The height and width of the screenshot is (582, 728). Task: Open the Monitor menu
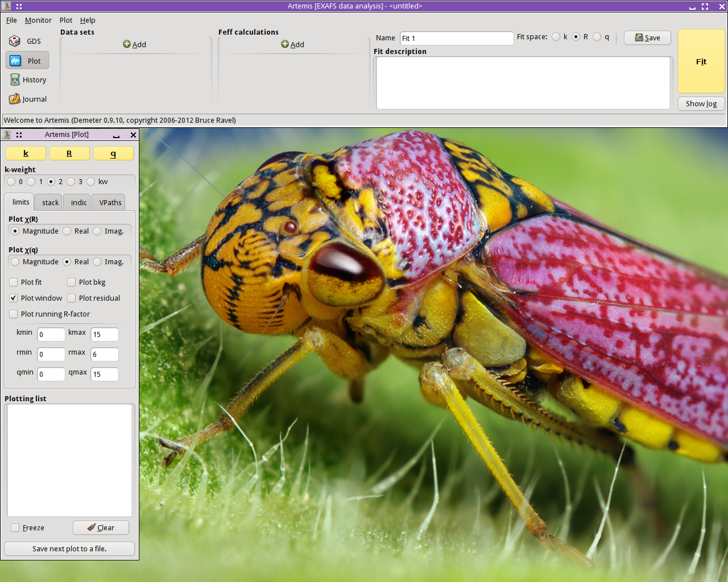click(x=38, y=20)
